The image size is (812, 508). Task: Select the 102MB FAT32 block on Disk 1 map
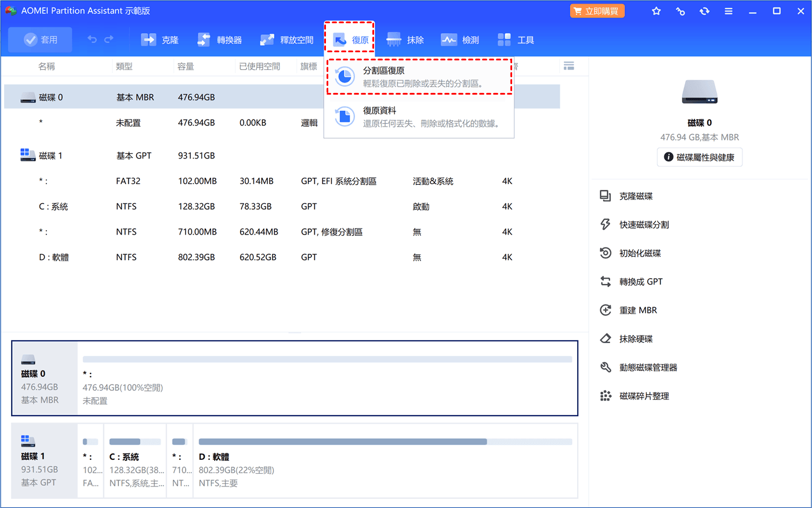(x=90, y=461)
